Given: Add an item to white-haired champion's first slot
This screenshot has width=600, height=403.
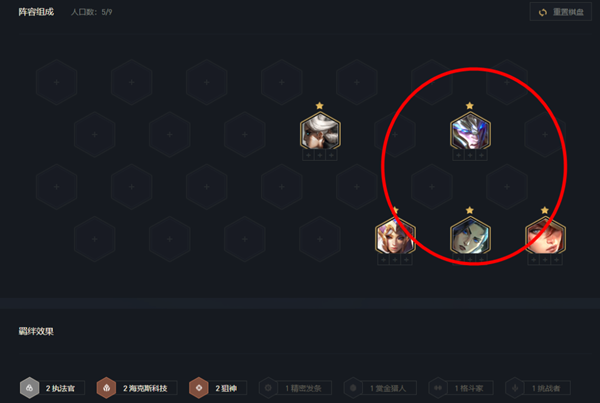Looking at the screenshot, I should point(308,155).
